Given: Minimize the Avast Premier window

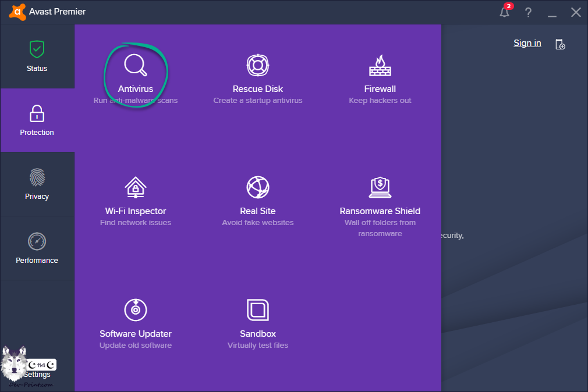Looking at the screenshot, I should (552, 13).
